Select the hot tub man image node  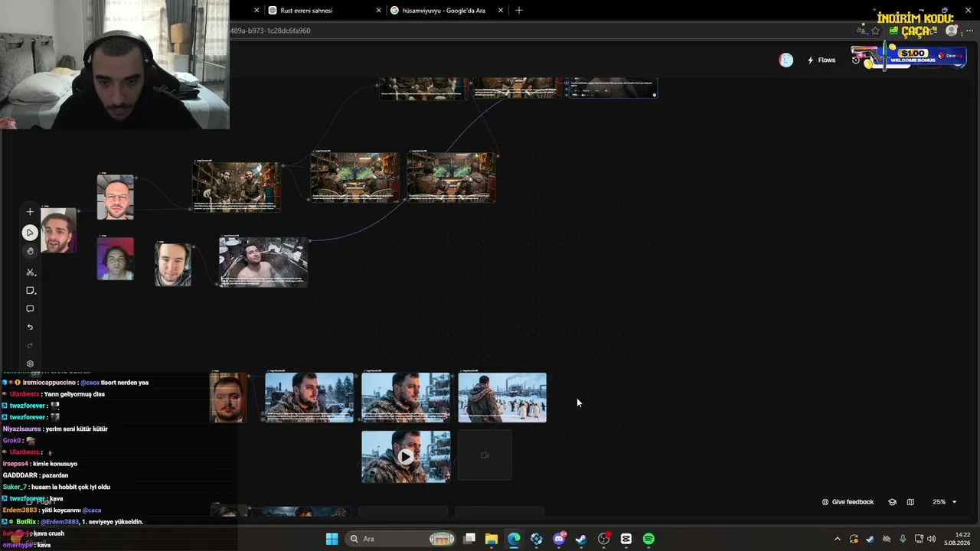pyautogui.click(x=263, y=262)
